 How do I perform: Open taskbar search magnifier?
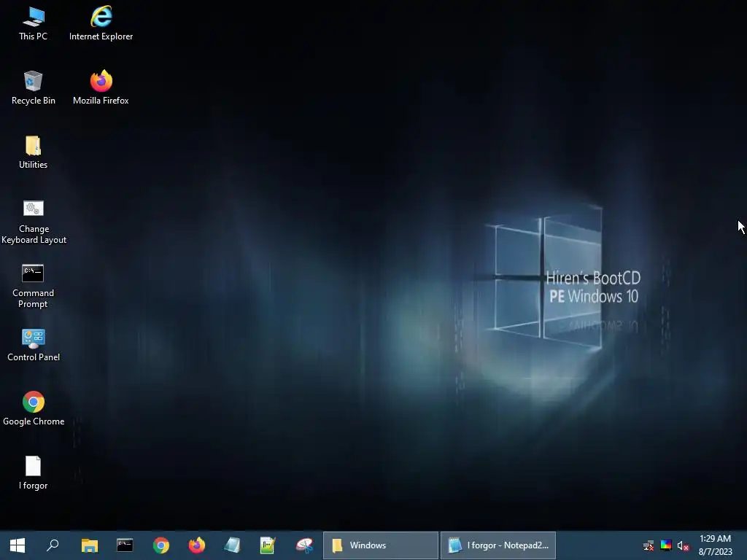coord(53,545)
